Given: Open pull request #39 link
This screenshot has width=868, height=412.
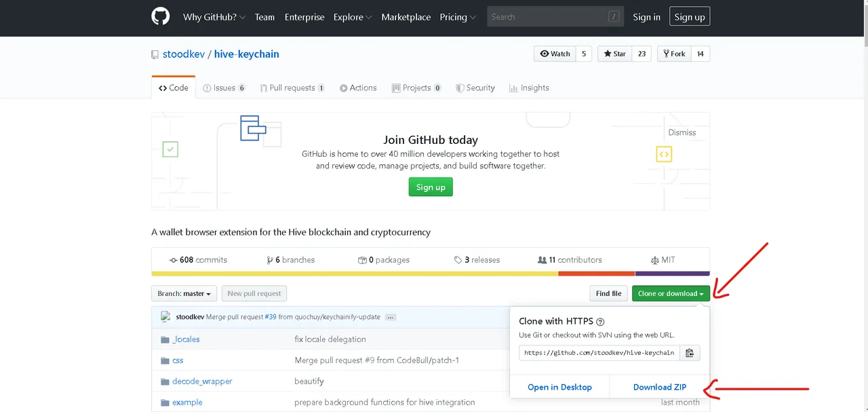Looking at the screenshot, I should pyautogui.click(x=270, y=317).
